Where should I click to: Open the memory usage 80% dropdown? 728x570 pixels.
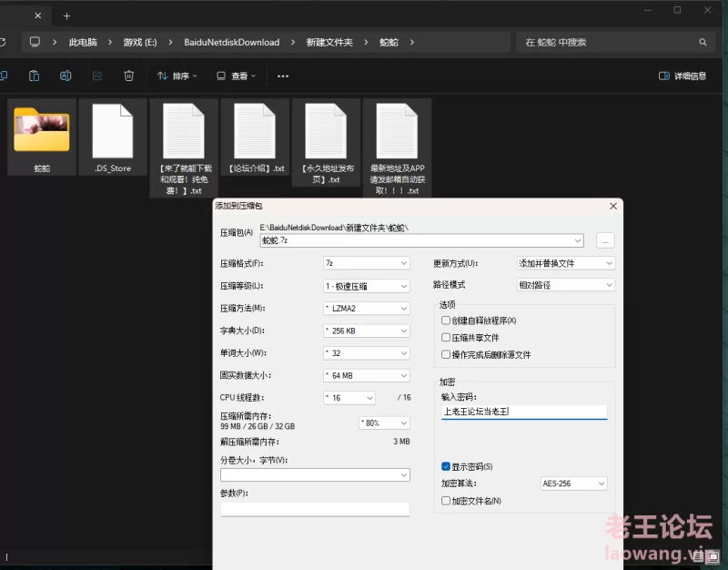tap(384, 423)
